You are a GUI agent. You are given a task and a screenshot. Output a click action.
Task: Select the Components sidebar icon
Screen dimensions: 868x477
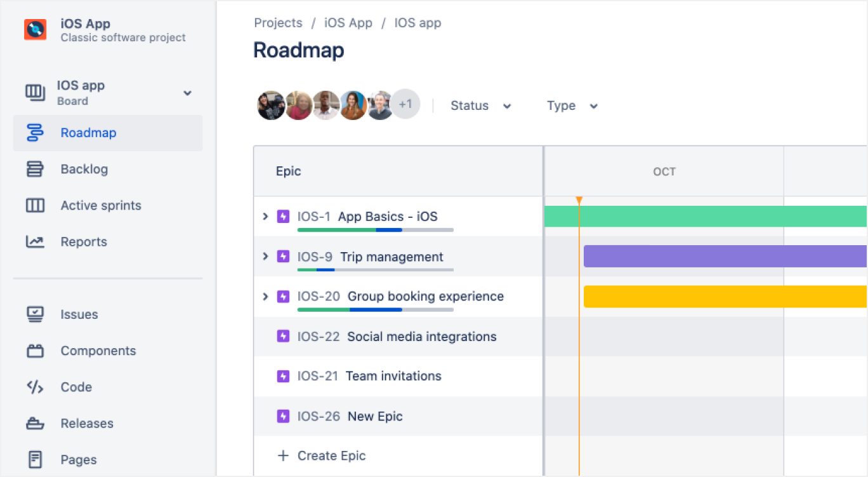(35, 351)
